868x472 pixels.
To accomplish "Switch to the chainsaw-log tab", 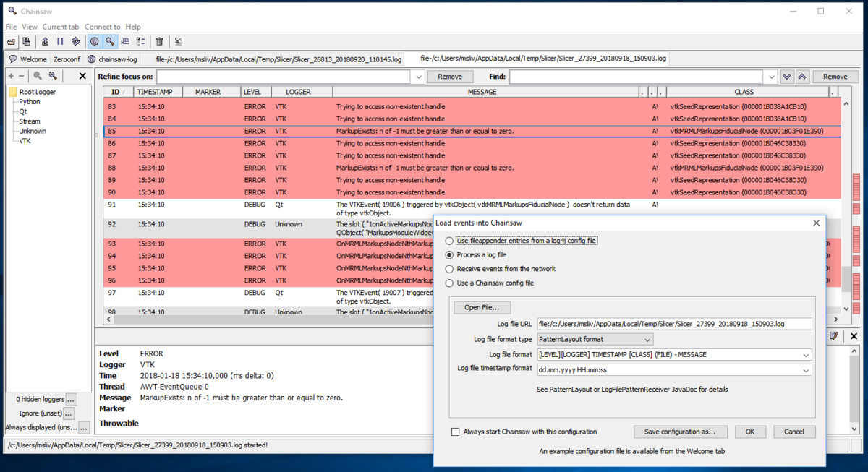I will click(113, 59).
